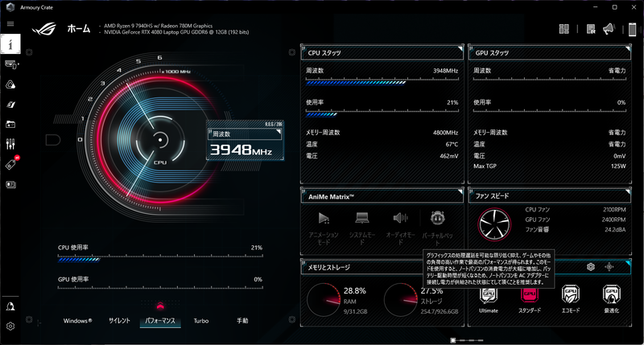The width and height of the screenshot is (644, 345).
Task: Click the 3948MHz frequency readout
Action: 241,150
